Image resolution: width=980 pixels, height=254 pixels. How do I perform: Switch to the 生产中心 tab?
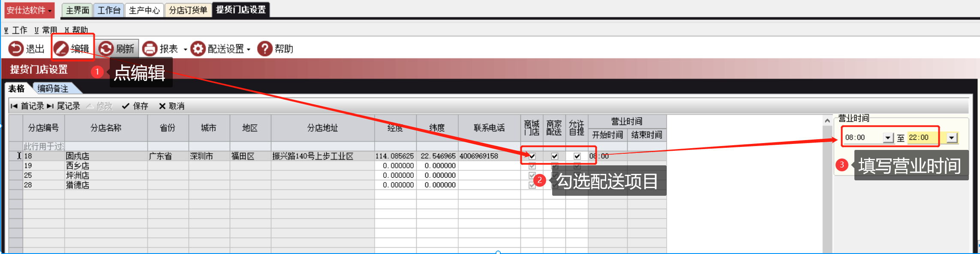pos(144,10)
